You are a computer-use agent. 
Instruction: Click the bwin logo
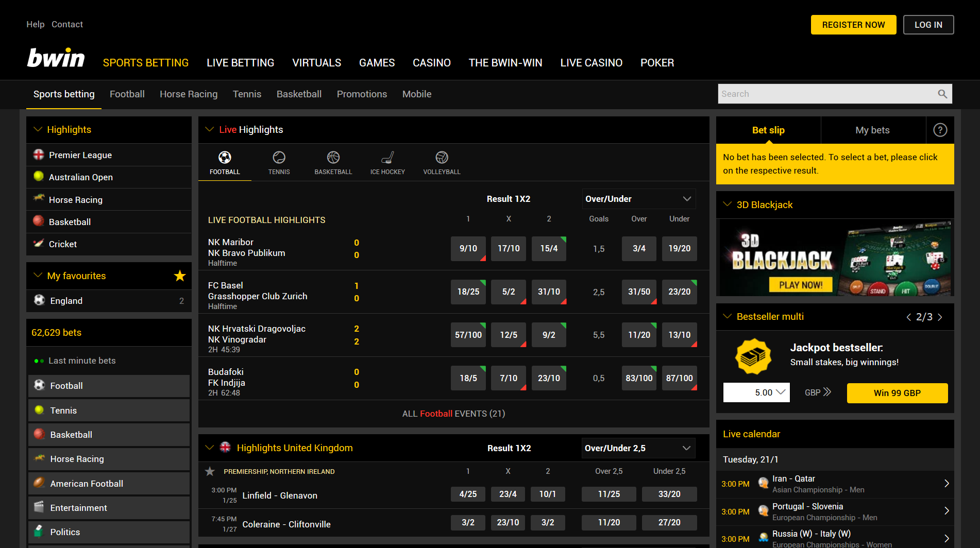[x=56, y=58]
